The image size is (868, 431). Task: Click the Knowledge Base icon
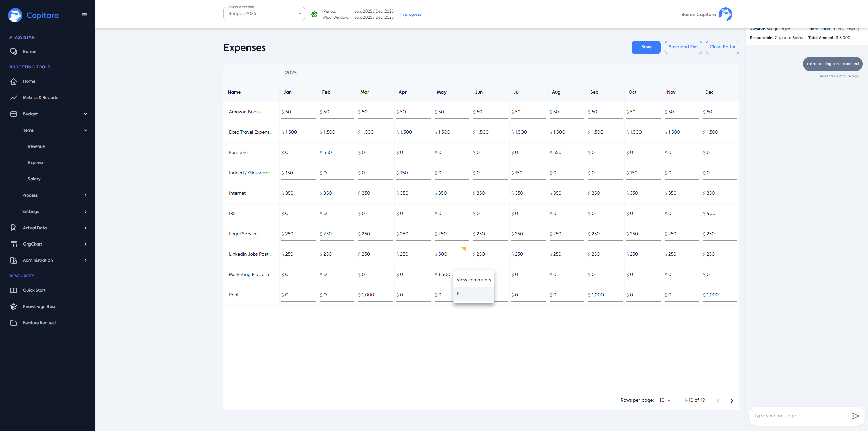pos(14,307)
